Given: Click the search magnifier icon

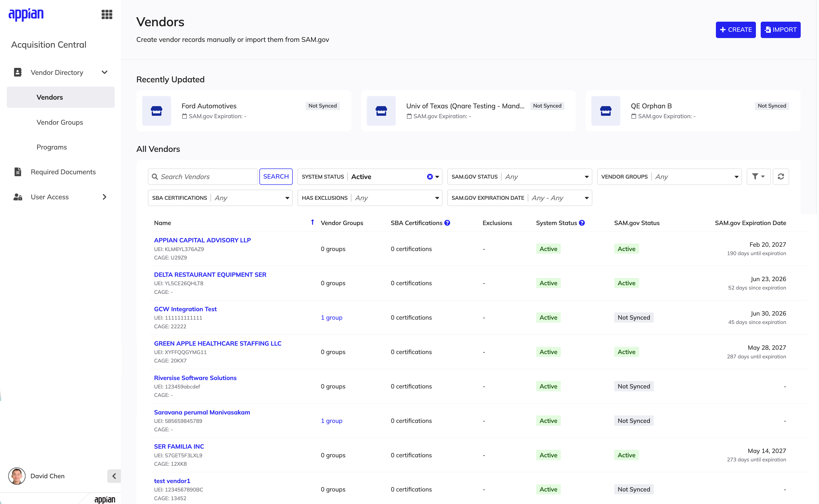Looking at the screenshot, I should pyautogui.click(x=155, y=177).
